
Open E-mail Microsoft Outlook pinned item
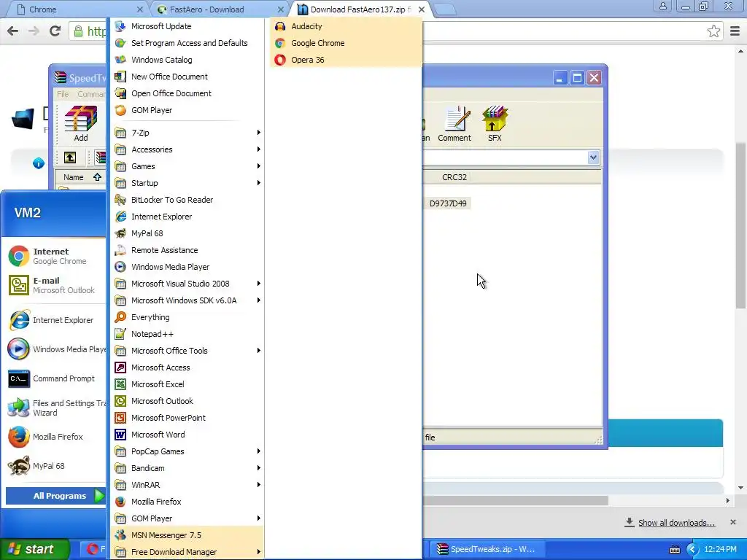pos(55,285)
